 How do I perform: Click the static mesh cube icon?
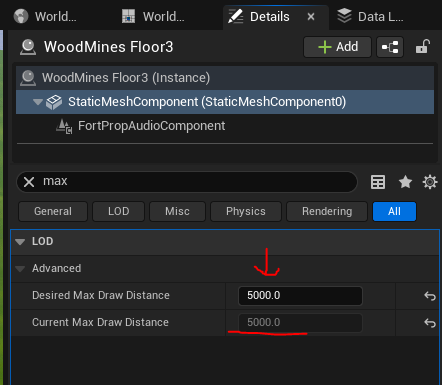54,102
